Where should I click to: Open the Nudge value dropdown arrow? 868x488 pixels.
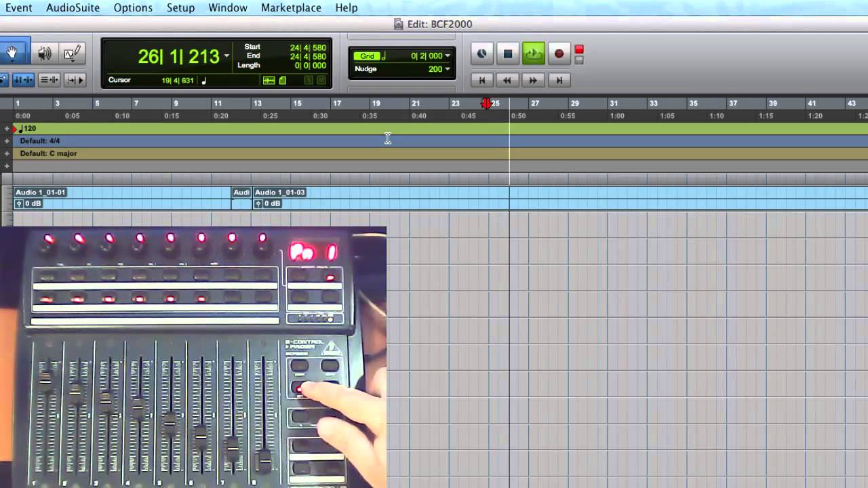448,69
